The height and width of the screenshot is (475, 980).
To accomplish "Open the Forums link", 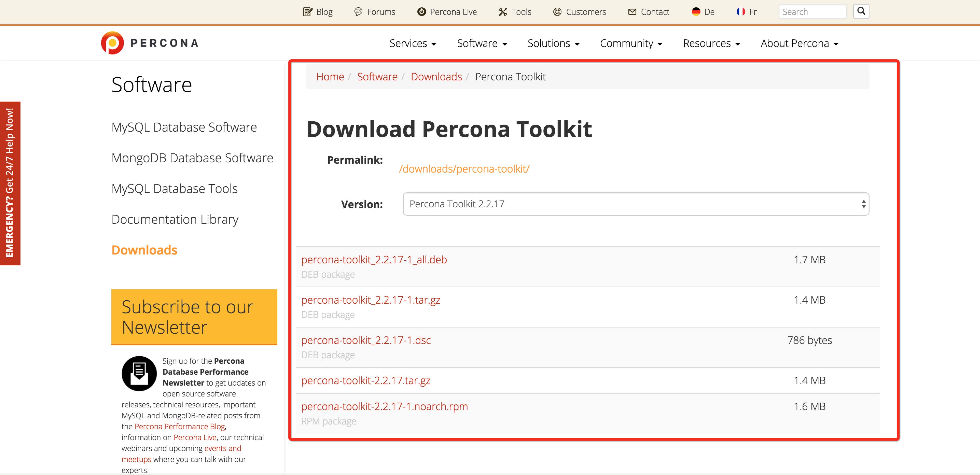I will pyautogui.click(x=381, y=12).
